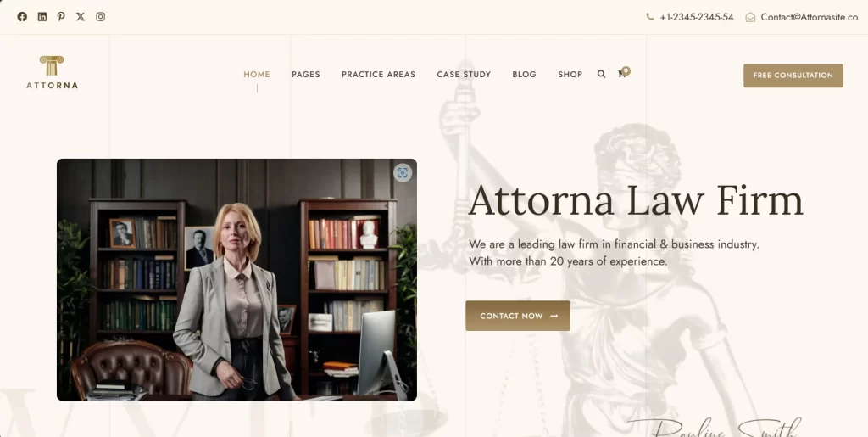Open the Instagram social icon
The height and width of the screenshot is (437, 868).
[x=100, y=17]
